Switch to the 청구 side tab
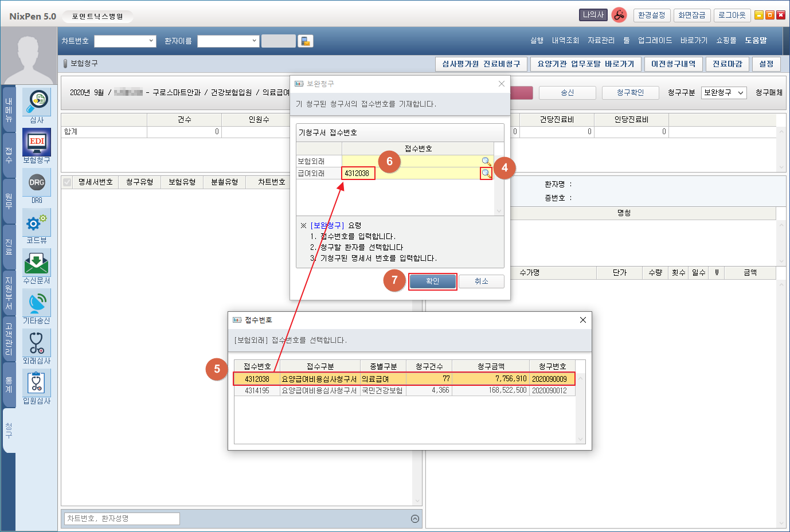The image size is (790, 532). tap(9, 430)
